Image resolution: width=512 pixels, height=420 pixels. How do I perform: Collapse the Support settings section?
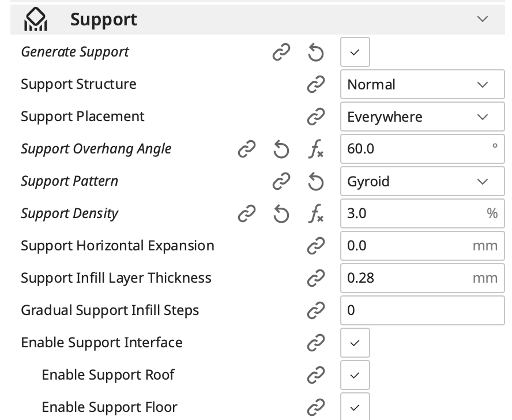click(x=483, y=19)
